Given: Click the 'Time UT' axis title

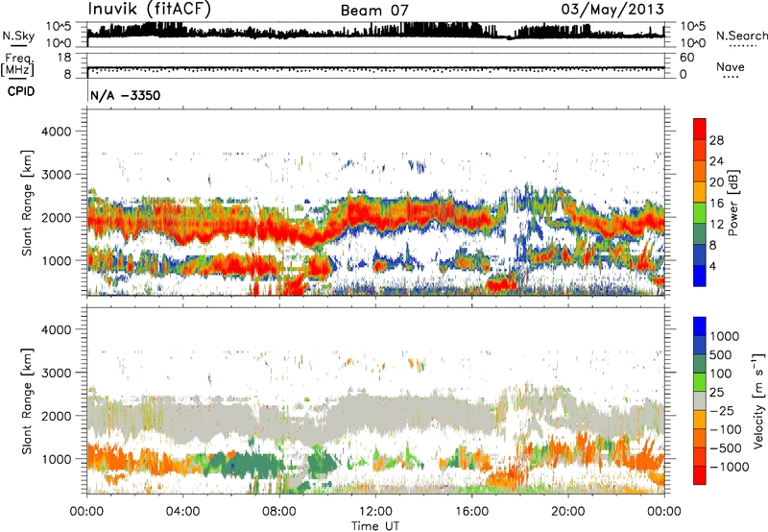Looking at the screenshot, I should pos(375,526).
